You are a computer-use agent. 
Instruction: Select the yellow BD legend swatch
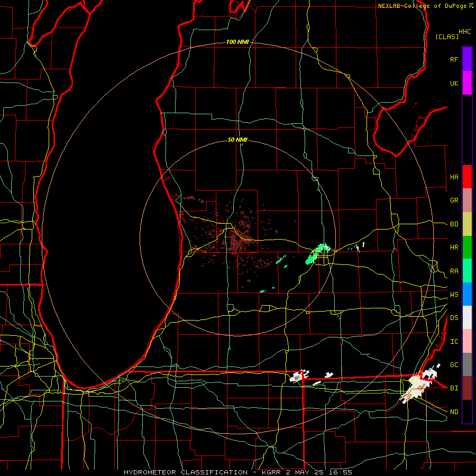pos(467,224)
